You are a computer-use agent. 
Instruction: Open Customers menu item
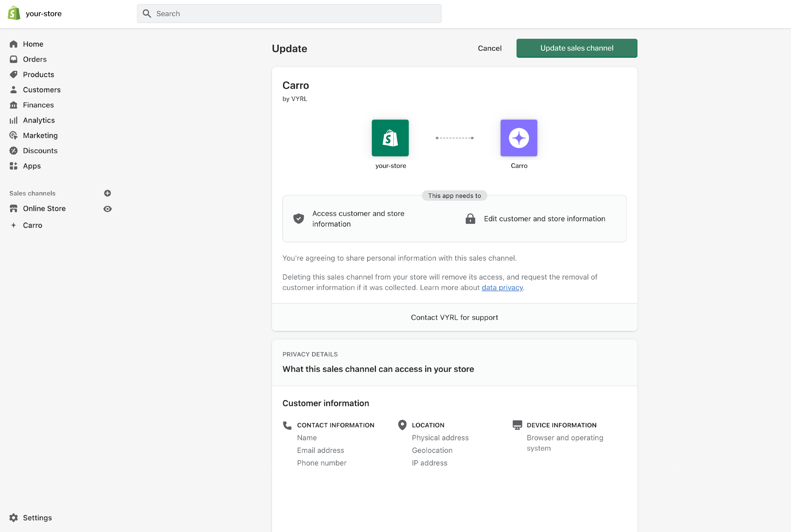tap(42, 90)
